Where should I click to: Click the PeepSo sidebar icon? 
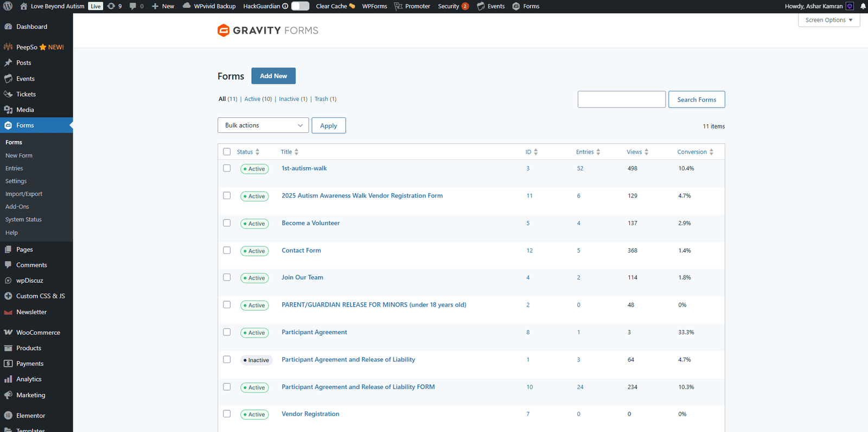tap(8, 47)
